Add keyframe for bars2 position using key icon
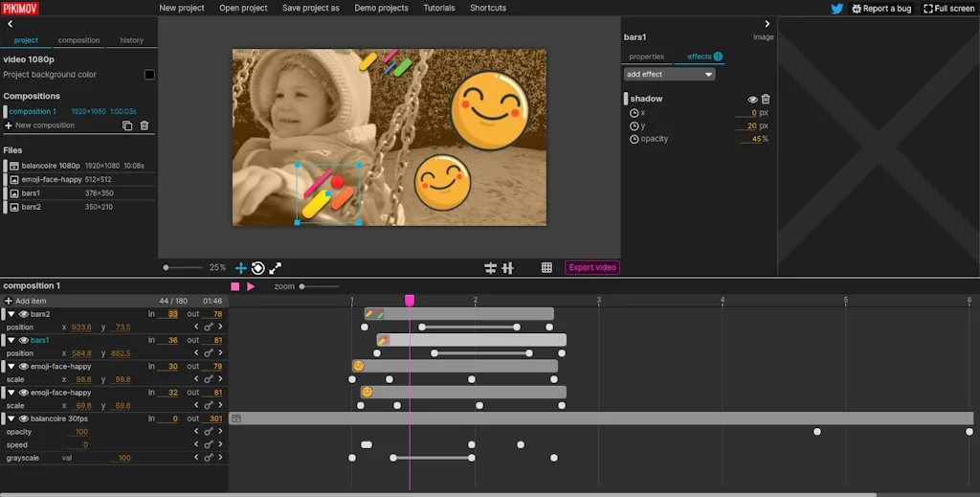Image resolution: width=980 pixels, height=497 pixels. [210, 328]
